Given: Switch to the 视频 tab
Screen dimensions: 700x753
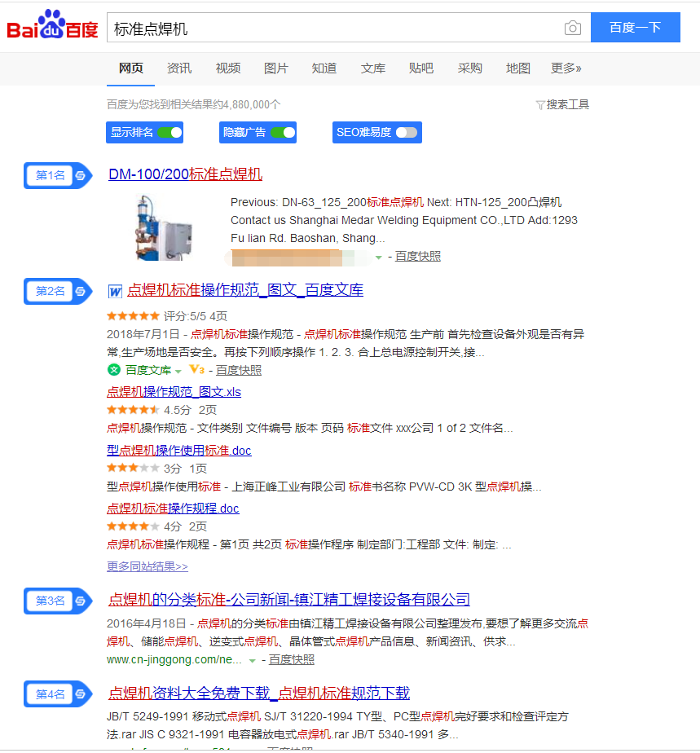Looking at the screenshot, I should (227, 68).
